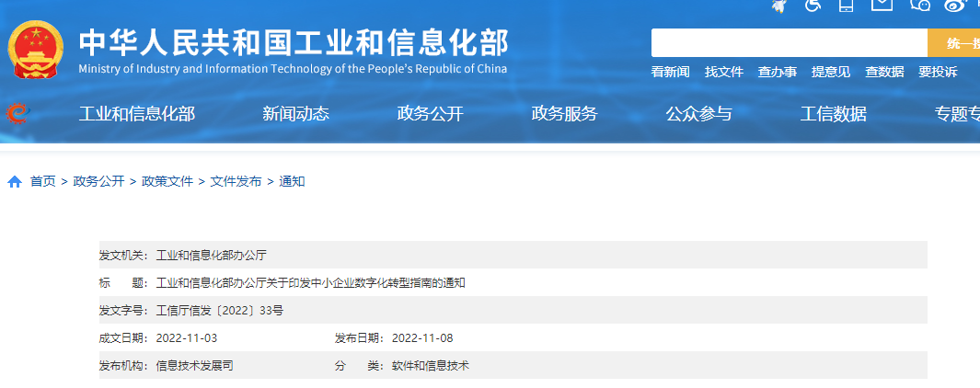Click category value 软件和信息技术

[431, 366]
